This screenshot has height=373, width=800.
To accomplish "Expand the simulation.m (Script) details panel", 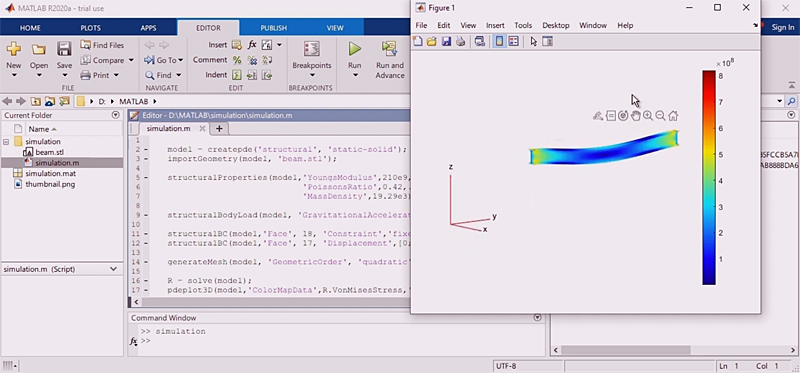I will pyautogui.click(x=113, y=269).
